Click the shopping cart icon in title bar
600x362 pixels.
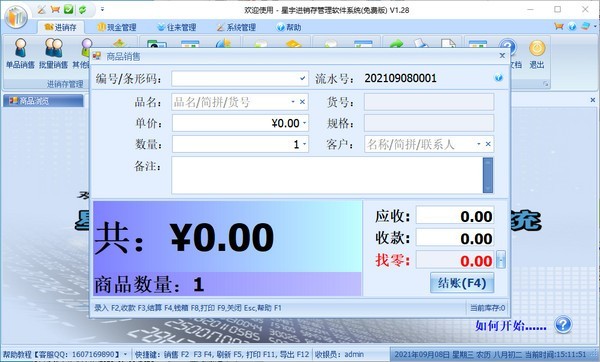55,9
